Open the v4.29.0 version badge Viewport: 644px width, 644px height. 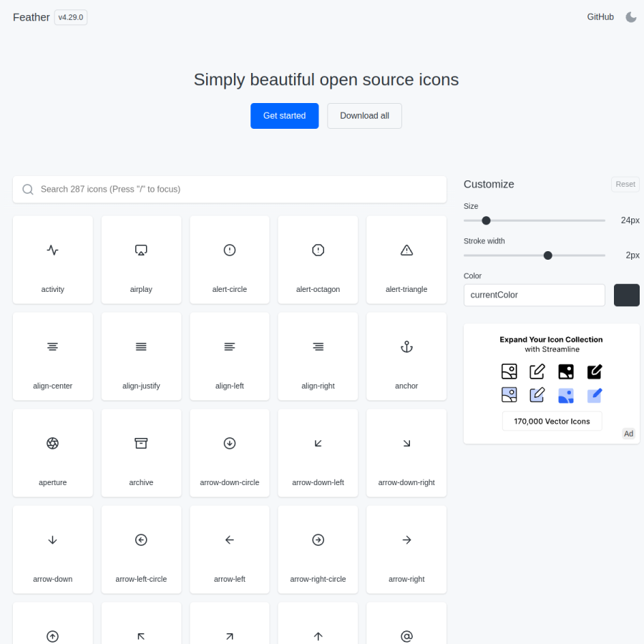[71, 17]
